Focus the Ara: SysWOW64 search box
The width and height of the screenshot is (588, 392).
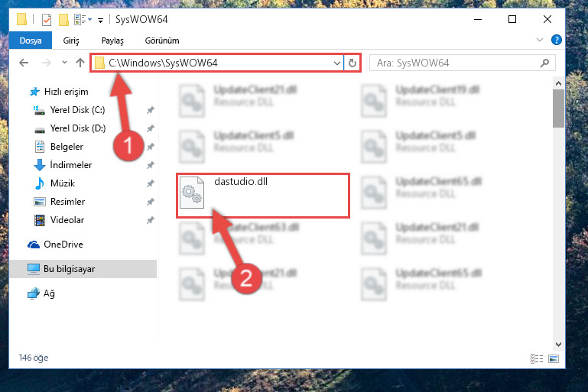click(x=456, y=63)
